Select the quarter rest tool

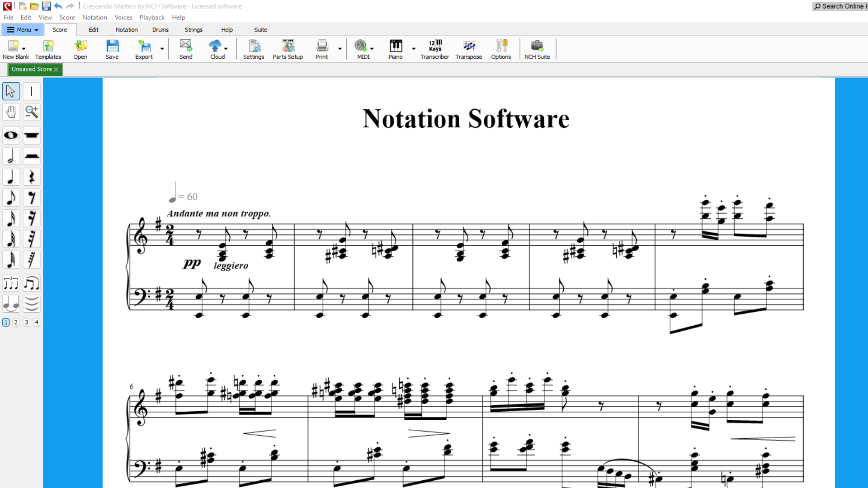pos(32,177)
